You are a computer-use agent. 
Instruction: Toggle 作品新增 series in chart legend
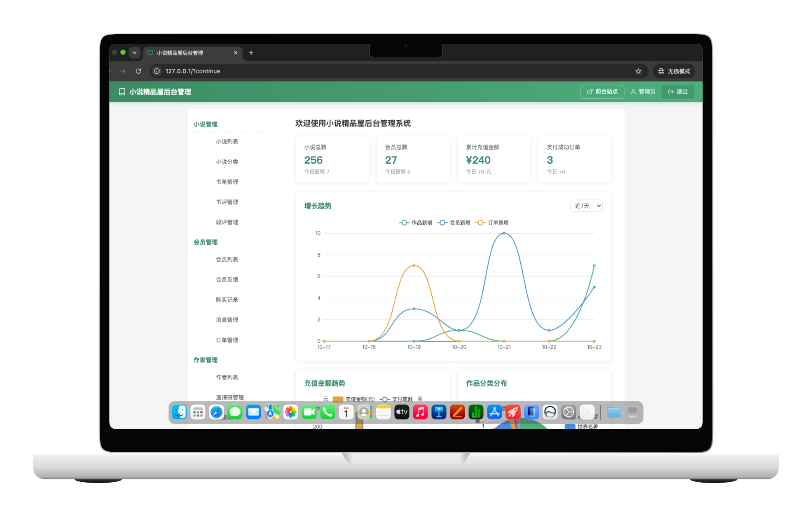[415, 223]
